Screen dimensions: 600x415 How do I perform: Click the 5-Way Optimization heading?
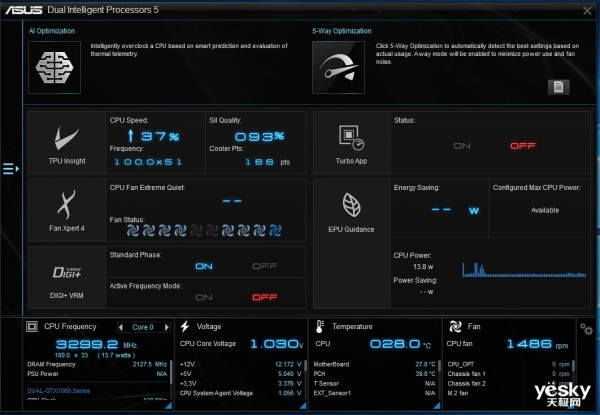[x=342, y=31]
